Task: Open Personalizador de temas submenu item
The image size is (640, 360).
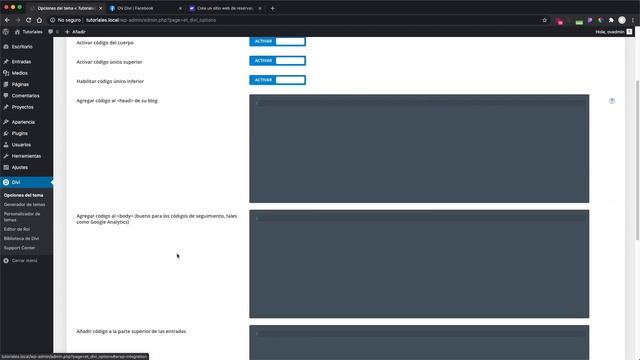Action: point(22,217)
